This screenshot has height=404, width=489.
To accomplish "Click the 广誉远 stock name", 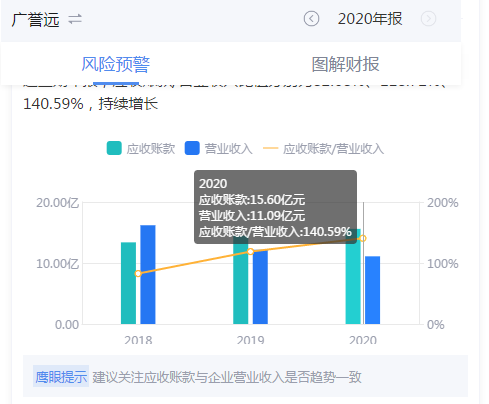I will [35, 19].
